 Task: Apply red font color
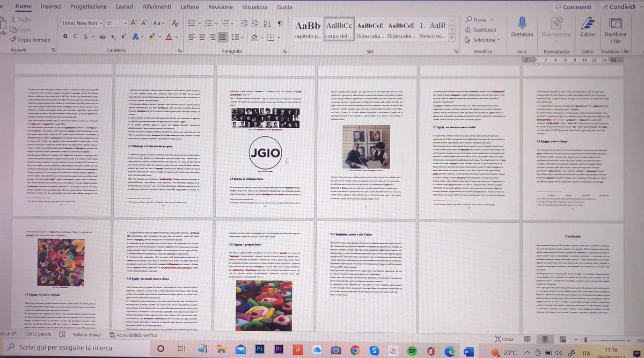click(169, 36)
